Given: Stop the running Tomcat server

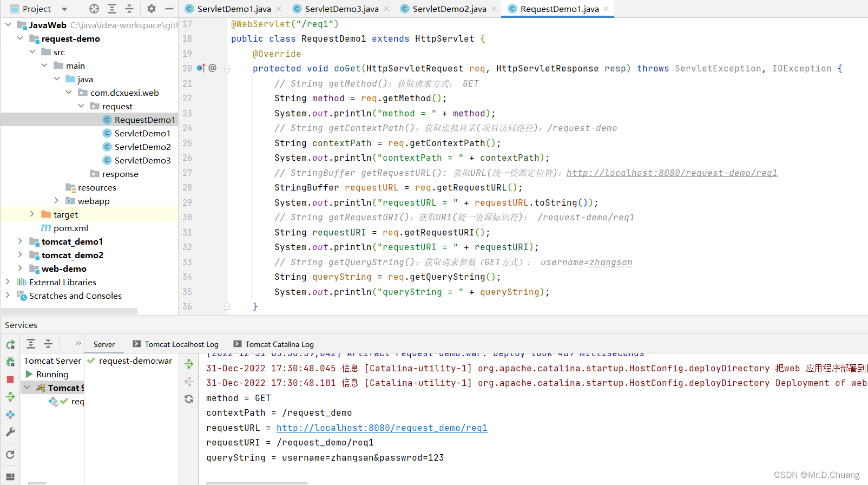Looking at the screenshot, I should click(x=10, y=379).
